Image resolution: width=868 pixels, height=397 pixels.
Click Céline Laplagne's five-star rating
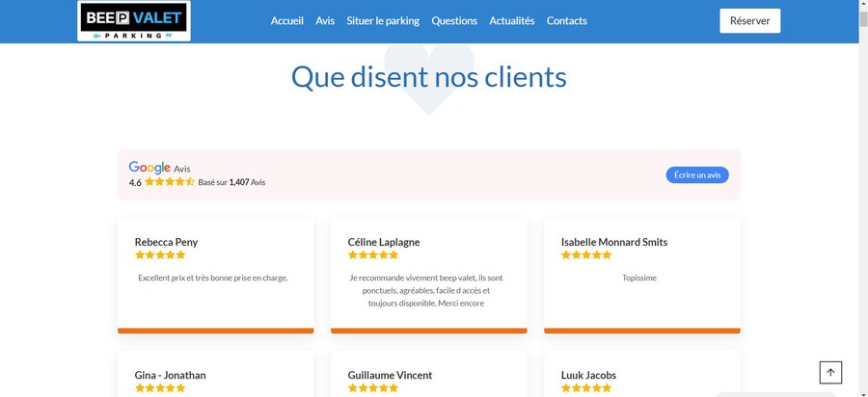(373, 255)
